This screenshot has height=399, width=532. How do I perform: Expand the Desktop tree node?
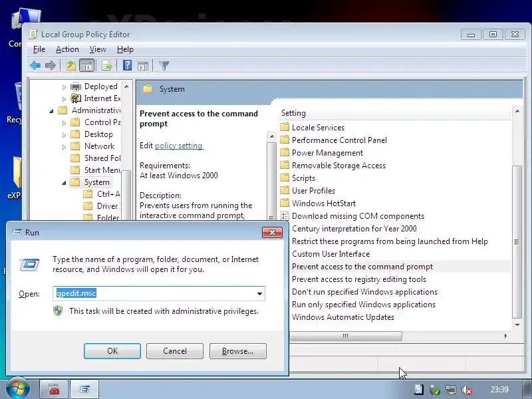(64, 135)
